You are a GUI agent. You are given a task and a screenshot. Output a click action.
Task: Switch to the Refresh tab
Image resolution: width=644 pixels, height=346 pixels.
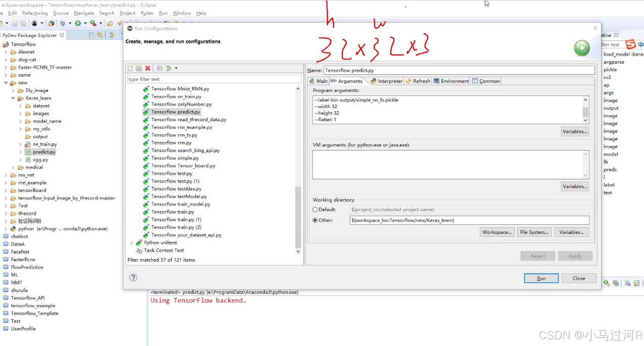[x=418, y=81]
